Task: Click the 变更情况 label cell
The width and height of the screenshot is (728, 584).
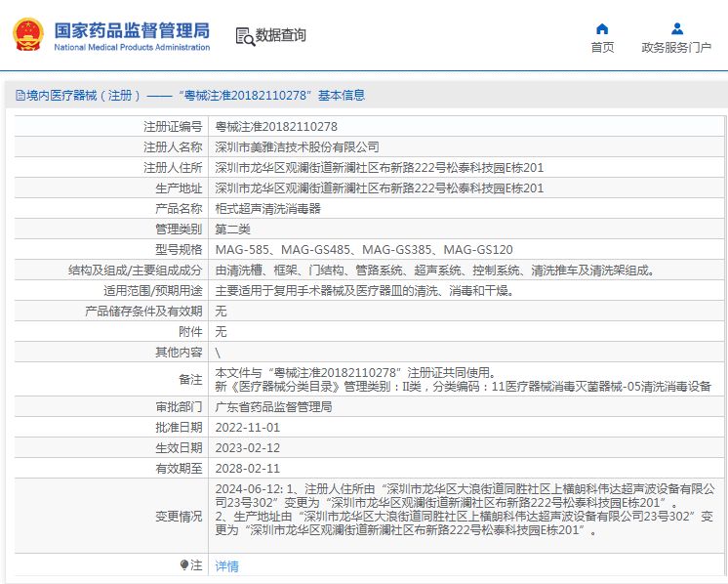Action: coord(111,517)
